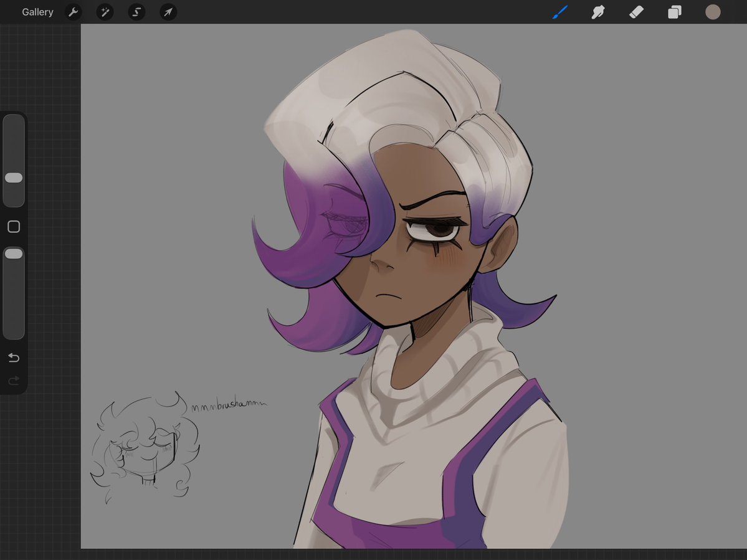Click the brush size slider handle
The width and height of the screenshot is (747, 560).
[x=14, y=178]
